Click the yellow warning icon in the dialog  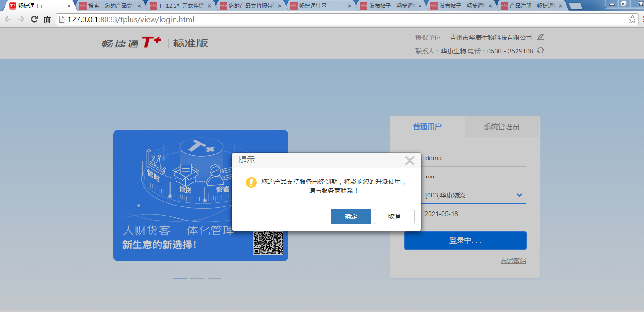point(251,182)
